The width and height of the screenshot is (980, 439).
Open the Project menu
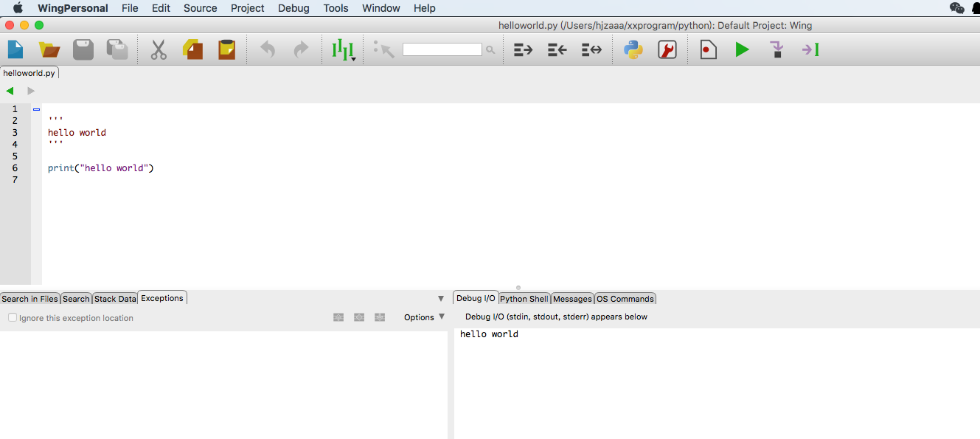[x=248, y=8]
